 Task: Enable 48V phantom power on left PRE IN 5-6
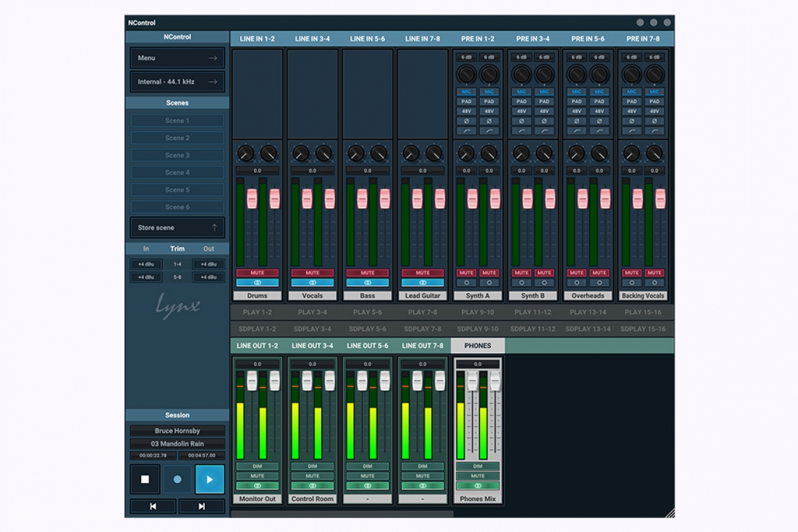[x=577, y=111]
